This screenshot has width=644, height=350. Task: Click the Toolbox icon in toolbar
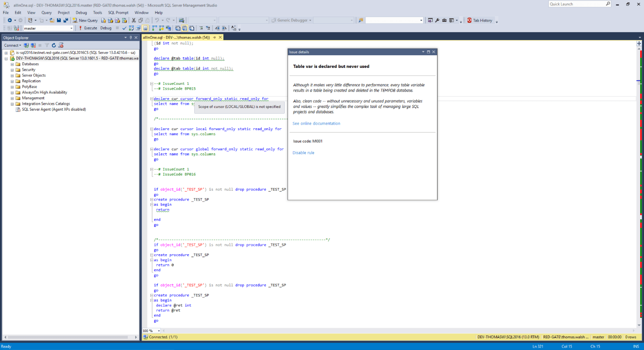tap(444, 20)
